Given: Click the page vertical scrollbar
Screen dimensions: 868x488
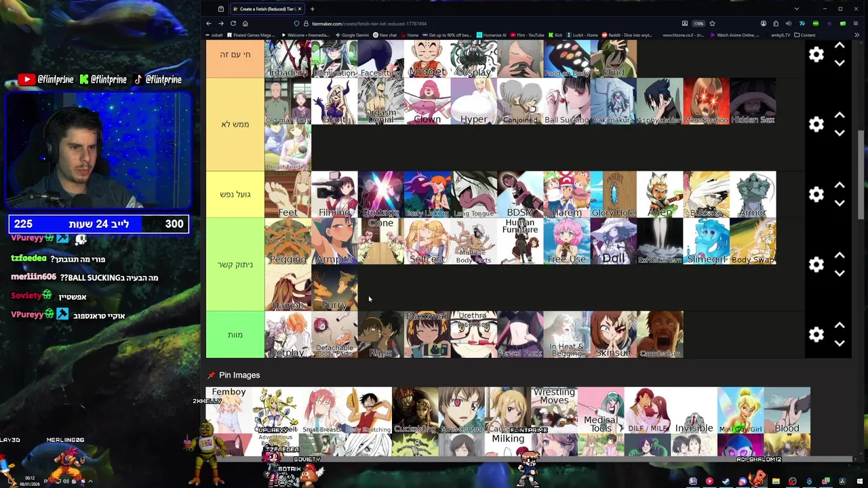Looking at the screenshot, I should [x=861, y=175].
